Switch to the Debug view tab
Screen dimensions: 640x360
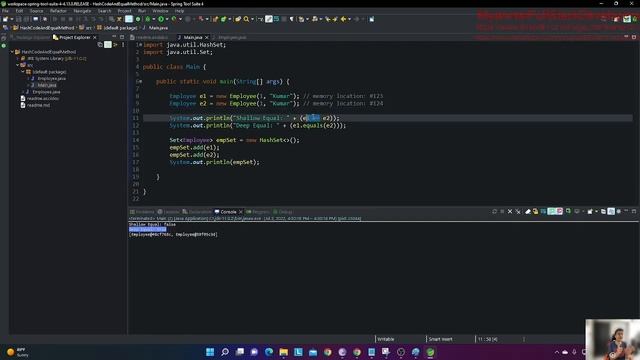[x=283, y=212]
